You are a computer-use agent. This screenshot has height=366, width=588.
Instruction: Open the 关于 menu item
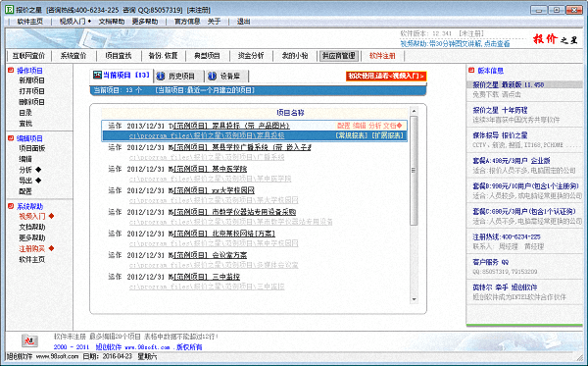click(x=214, y=22)
